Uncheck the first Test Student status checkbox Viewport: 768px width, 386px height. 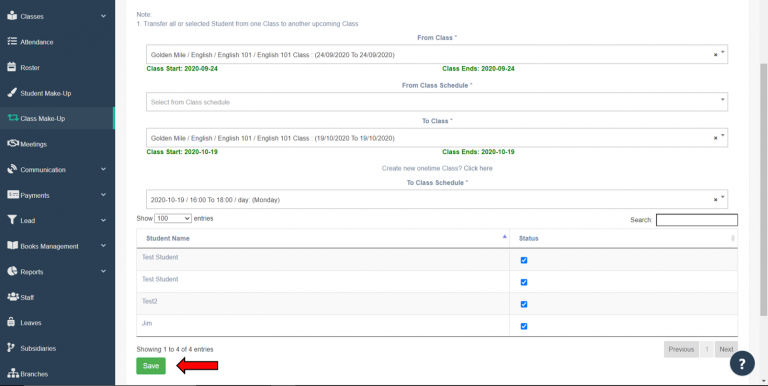click(524, 260)
